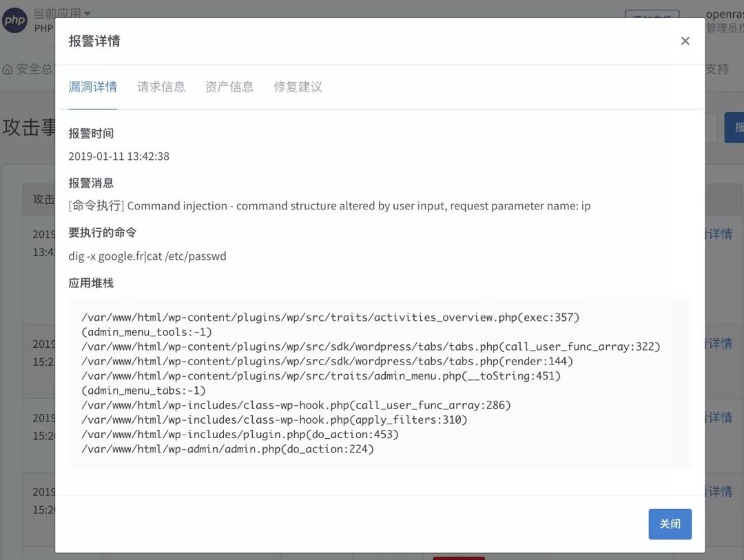
Task: Open 查看详情 link for the second attack row
Action: (719, 344)
